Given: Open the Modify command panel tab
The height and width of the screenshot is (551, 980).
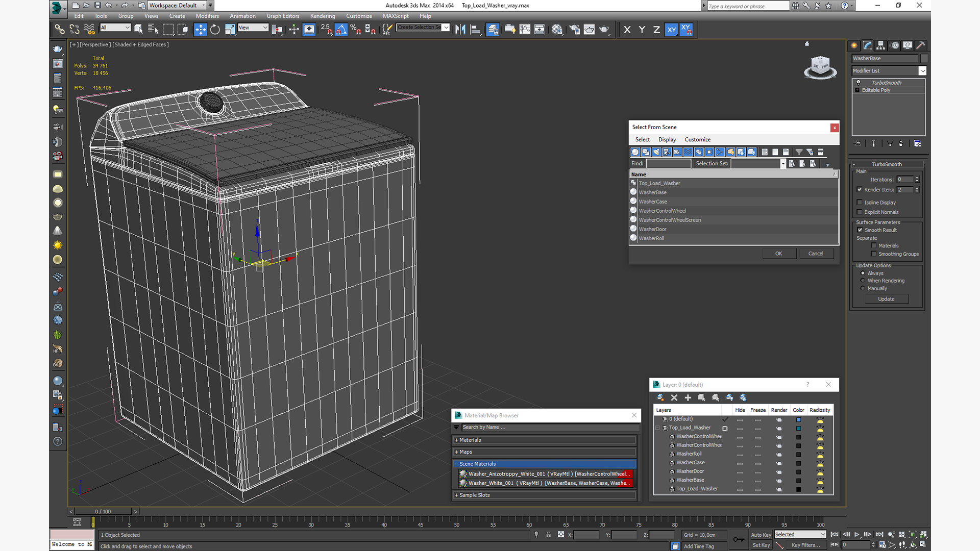Looking at the screenshot, I should pyautogui.click(x=868, y=45).
